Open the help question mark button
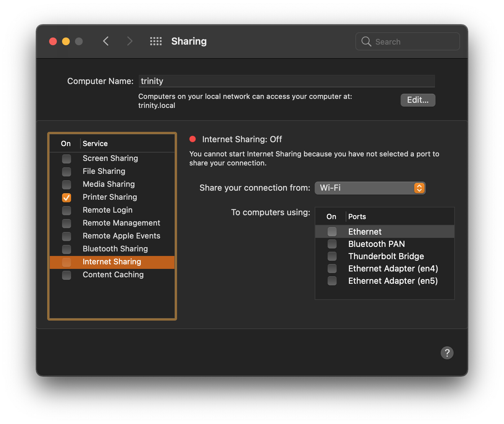Screen dimensions: 504x424 [447, 353]
